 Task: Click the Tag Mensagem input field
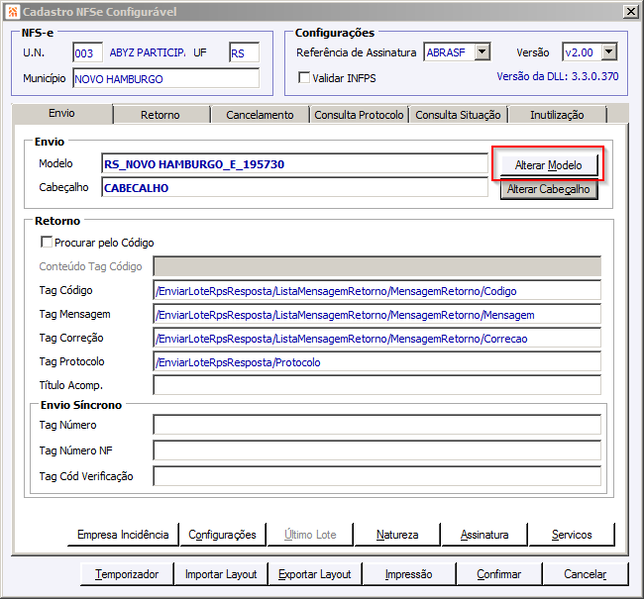point(377,315)
